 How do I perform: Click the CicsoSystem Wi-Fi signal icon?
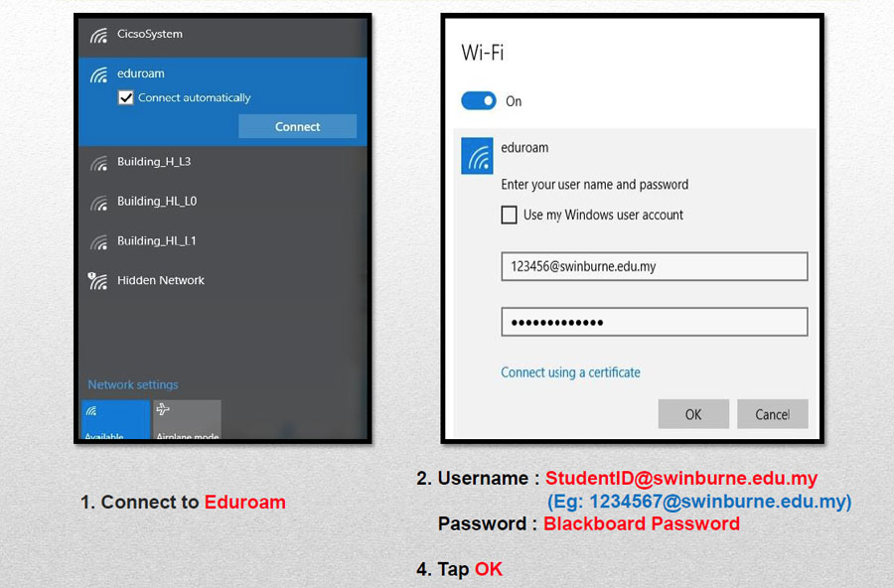98,36
